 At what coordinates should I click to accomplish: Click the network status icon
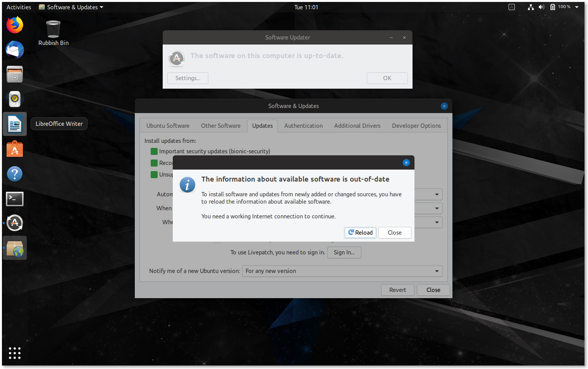click(531, 7)
